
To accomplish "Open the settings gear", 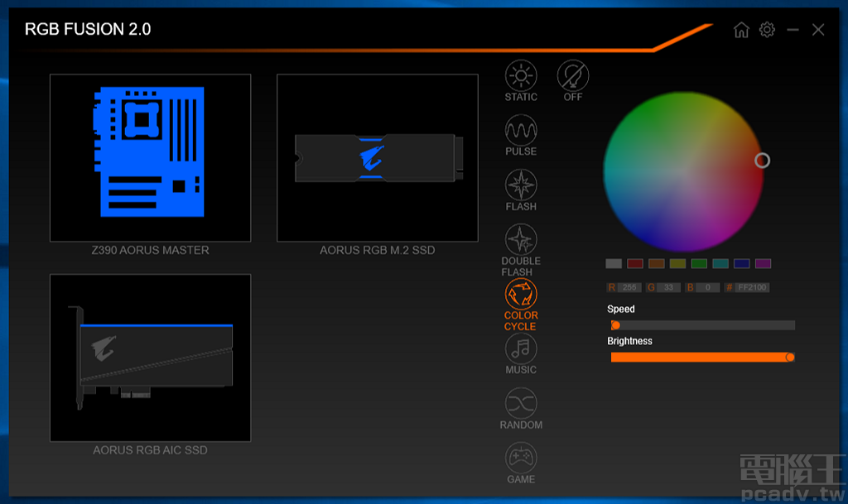I will (x=767, y=30).
